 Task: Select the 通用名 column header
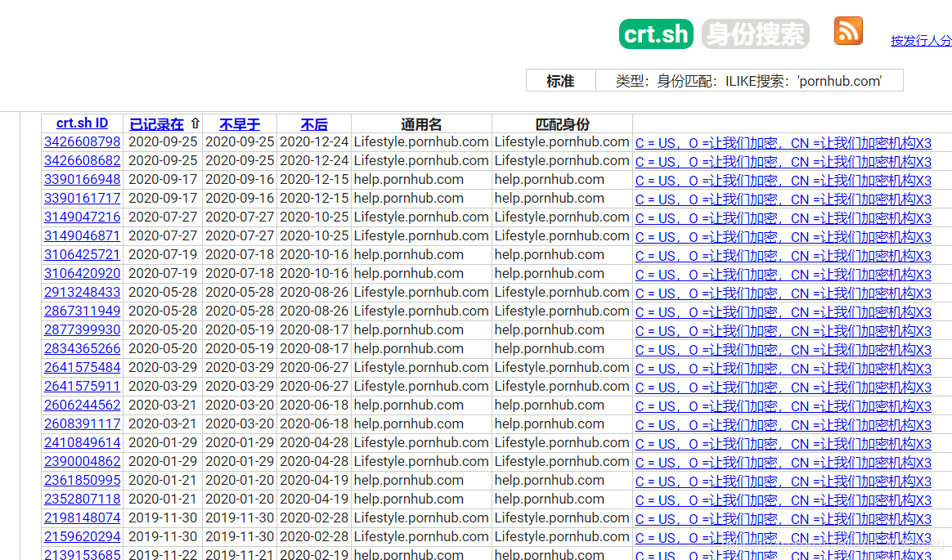pyautogui.click(x=421, y=124)
